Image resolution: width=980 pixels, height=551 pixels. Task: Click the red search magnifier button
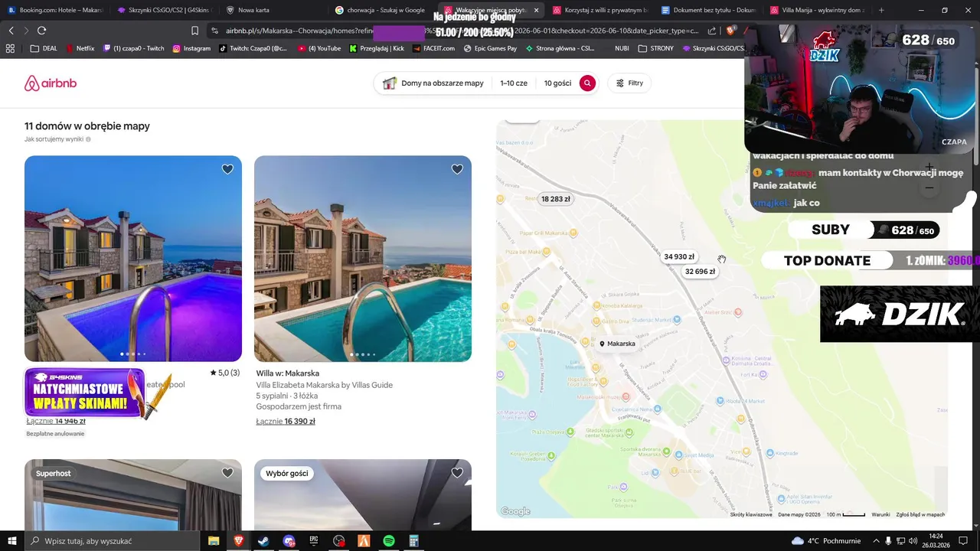[587, 83]
